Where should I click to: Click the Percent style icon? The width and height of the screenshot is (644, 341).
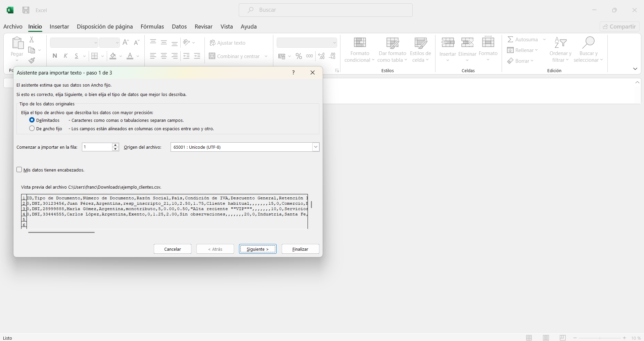298,56
